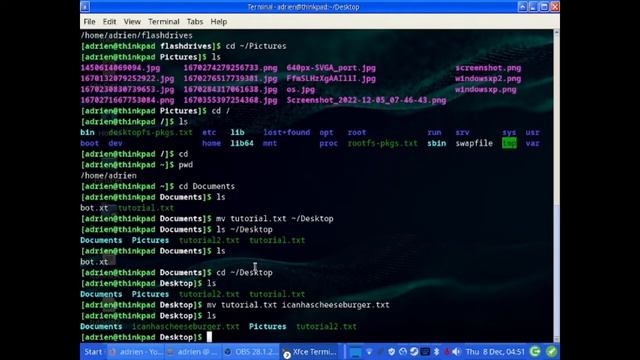Click file name 1670271667753084.png
Image resolution: width=640 pixels, height=360 pixels.
(127, 100)
